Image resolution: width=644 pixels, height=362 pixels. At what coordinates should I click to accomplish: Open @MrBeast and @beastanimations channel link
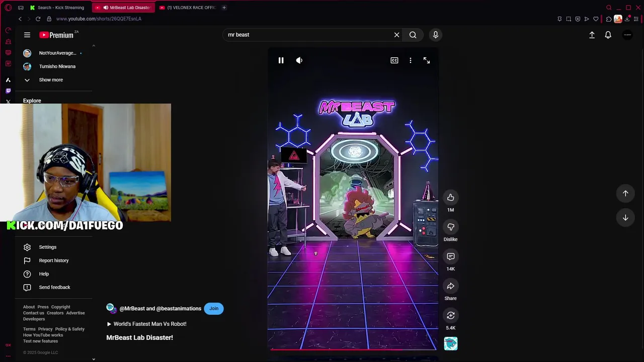tap(160, 309)
